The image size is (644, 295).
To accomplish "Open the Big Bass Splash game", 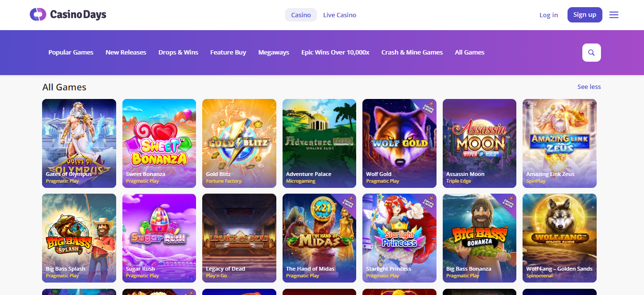I will click(x=79, y=238).
